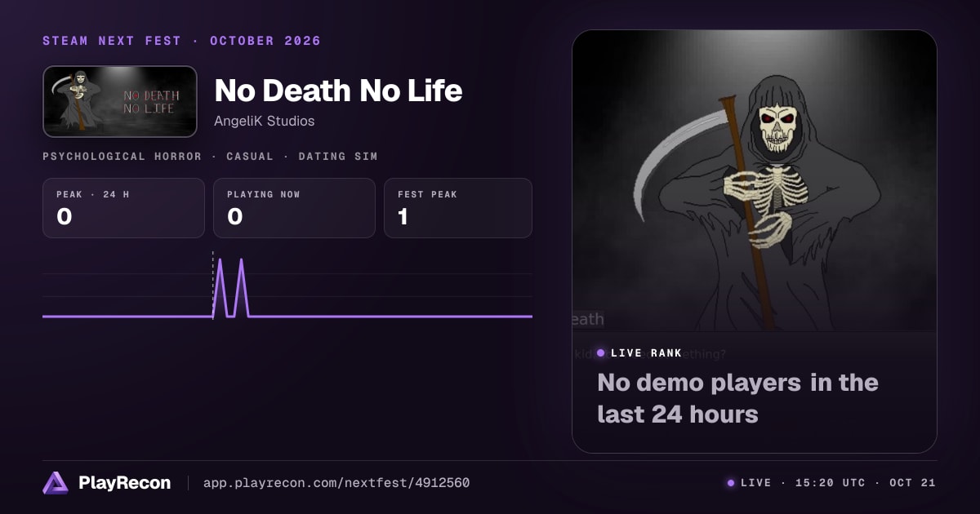Click the Steam Next Fest October 2026 heading
Screen dimensions: 980x514
181,41
